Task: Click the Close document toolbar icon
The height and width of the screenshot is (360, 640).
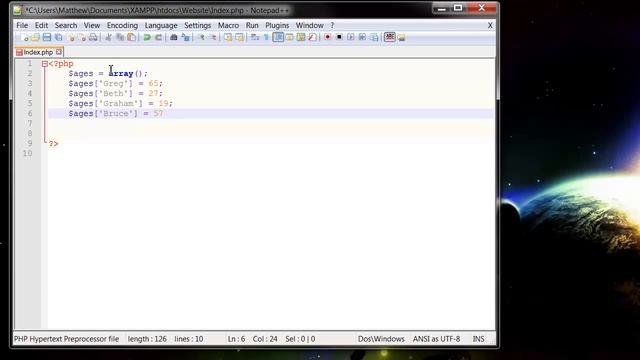Action: pos(71,38)
